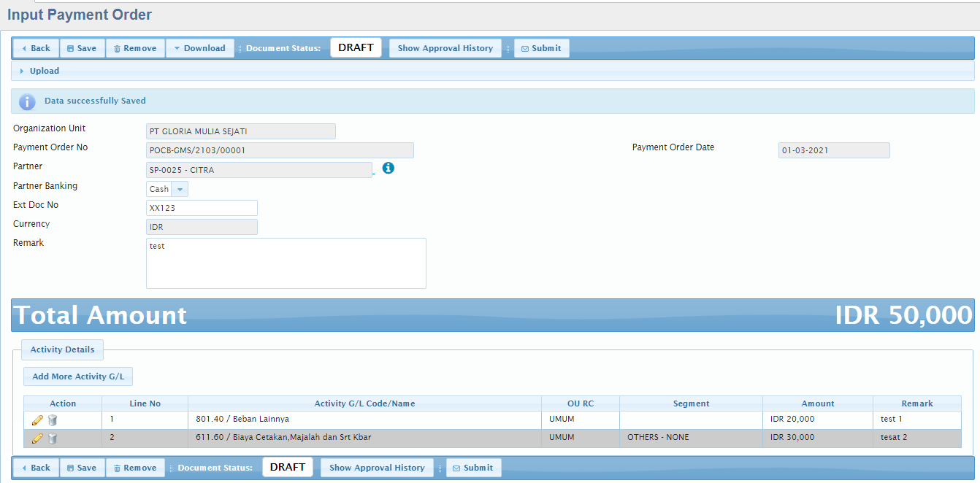
Task: Click Back in the top toolbar
Action: point(36,48)
